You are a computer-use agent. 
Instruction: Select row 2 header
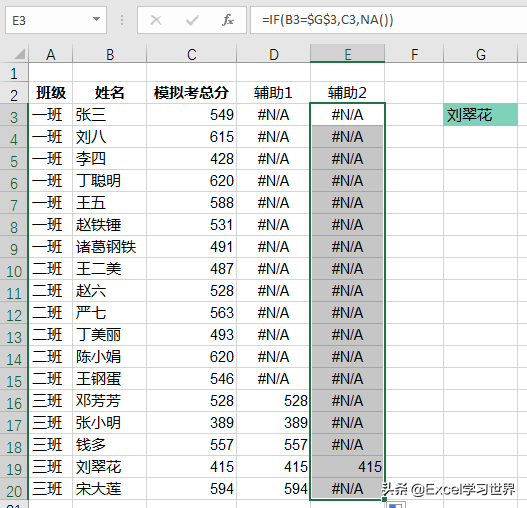pyautogui.click(x=14, y=94)
